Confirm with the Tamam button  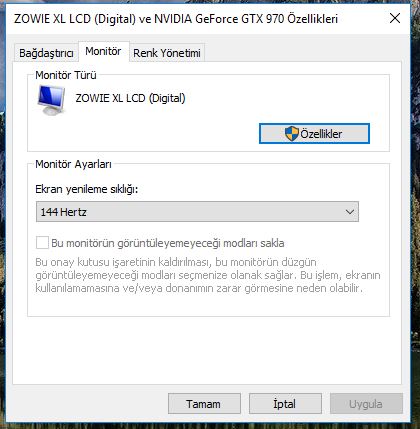coord(204,404)
